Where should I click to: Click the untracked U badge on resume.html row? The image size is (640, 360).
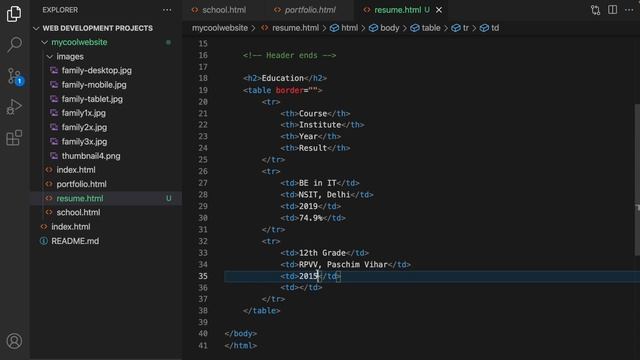point(169,198)
